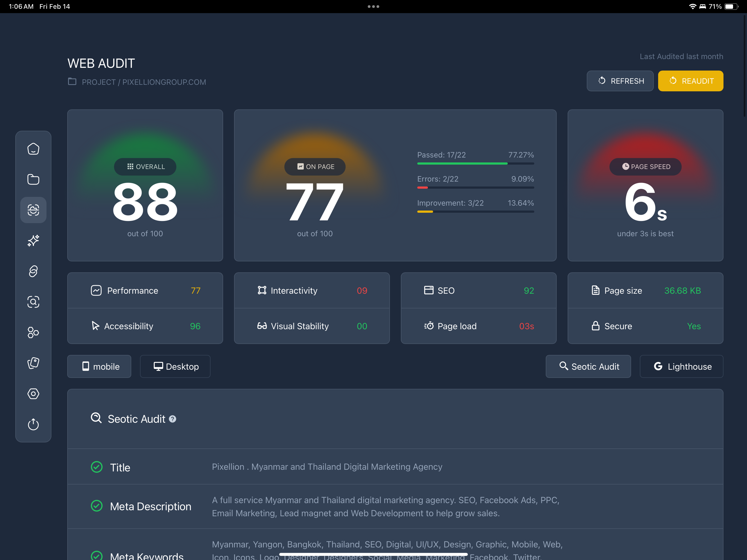The image size is (747, 560).
Task: Click the Visual Stability glasses icon
Action: point(262,326)
